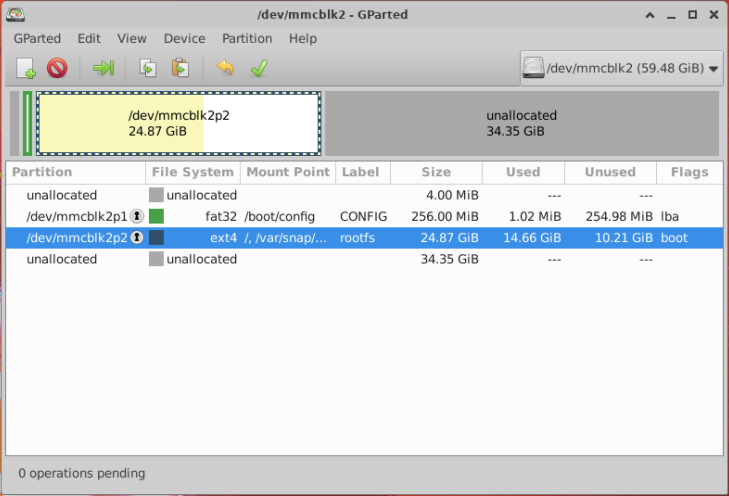Viewport: 729px width, 496px height.
Task: Minimize the GParted window
Action: (671, 15)
